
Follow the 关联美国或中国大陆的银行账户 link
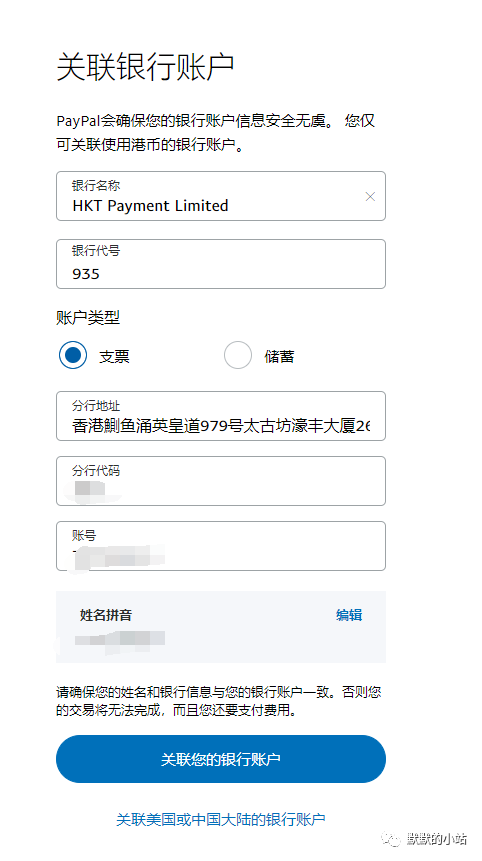click(221, 820)
